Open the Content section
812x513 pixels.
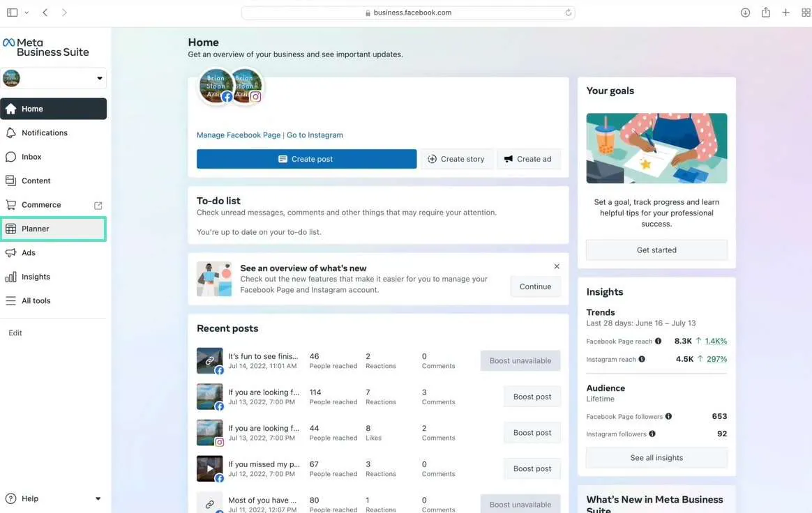(x=53, y=181)
